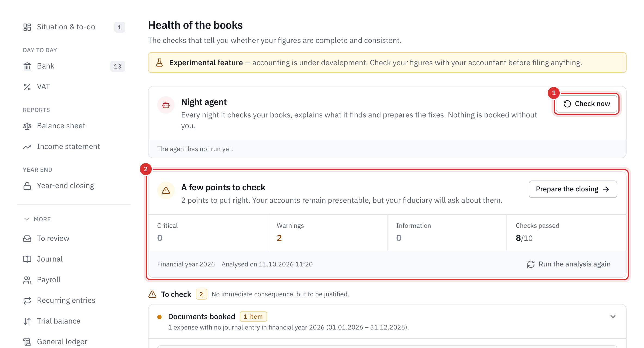
Task: Navigate to Year-end closing
Action: tap(74, 186)
